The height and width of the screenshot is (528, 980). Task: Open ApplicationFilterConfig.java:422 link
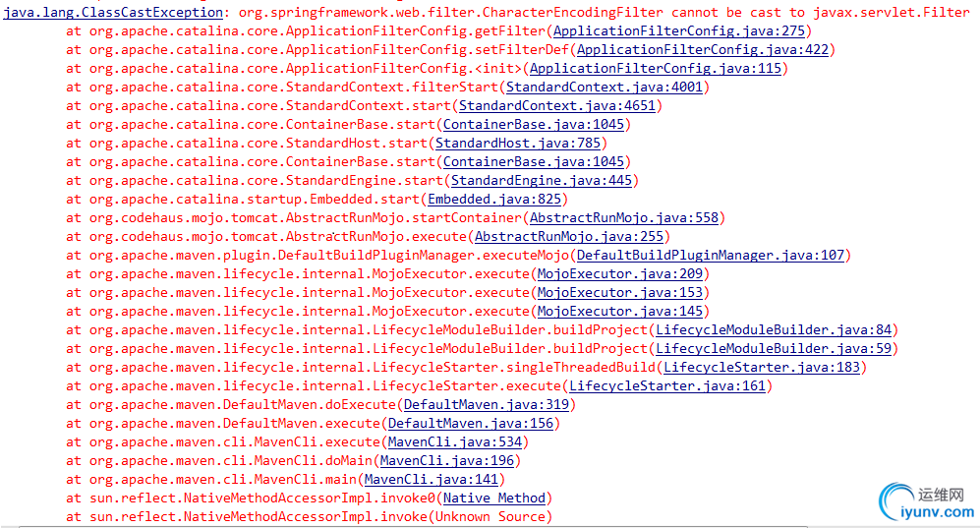tap(703, 49)
